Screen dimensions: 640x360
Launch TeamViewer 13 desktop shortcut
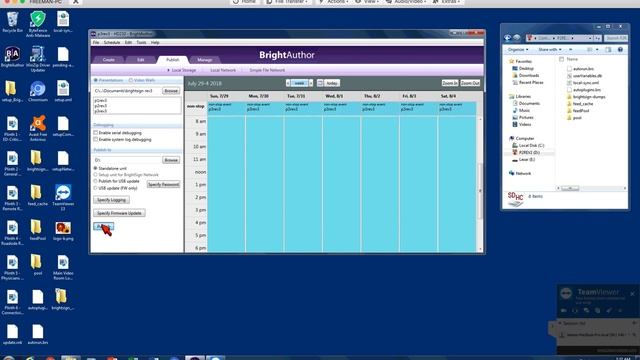click(x=63, y=198)
